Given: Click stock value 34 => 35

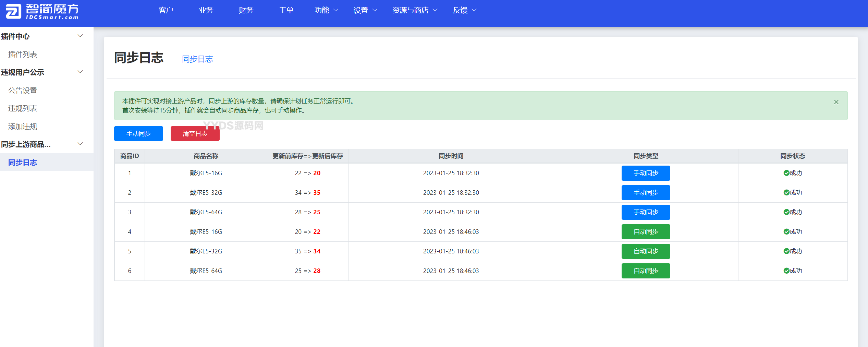Looking at the screenshot, I should pyautogui.click(x=308, y=193).
